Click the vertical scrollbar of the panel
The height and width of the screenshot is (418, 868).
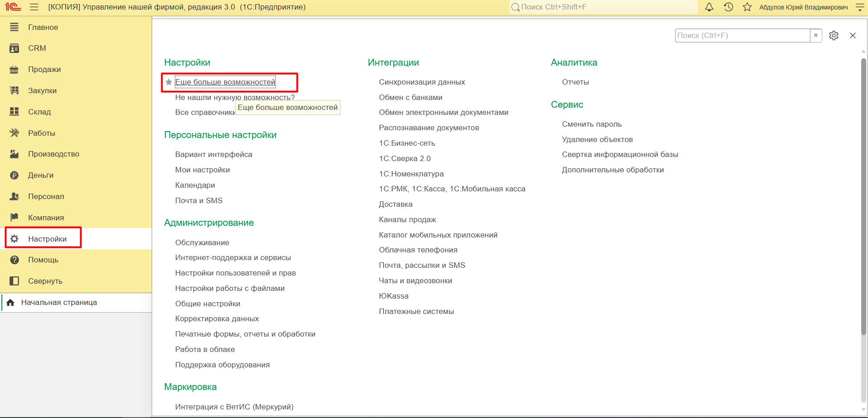coord(863,197)
